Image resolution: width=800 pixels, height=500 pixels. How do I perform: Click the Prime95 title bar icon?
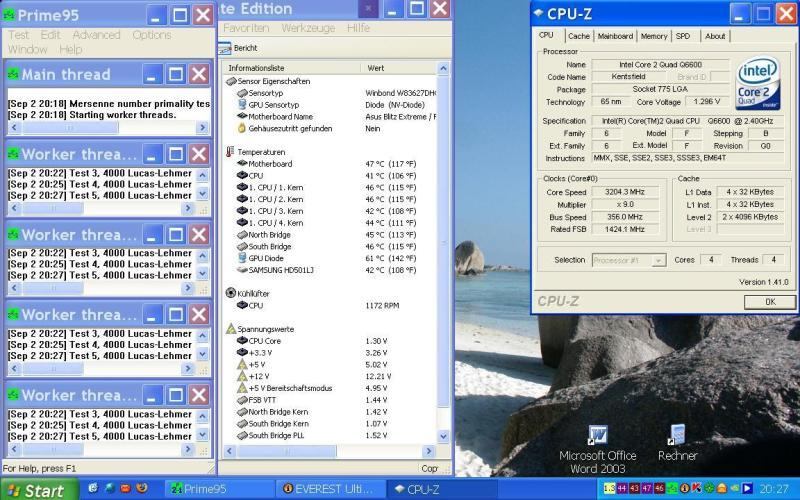coord(9,15)
